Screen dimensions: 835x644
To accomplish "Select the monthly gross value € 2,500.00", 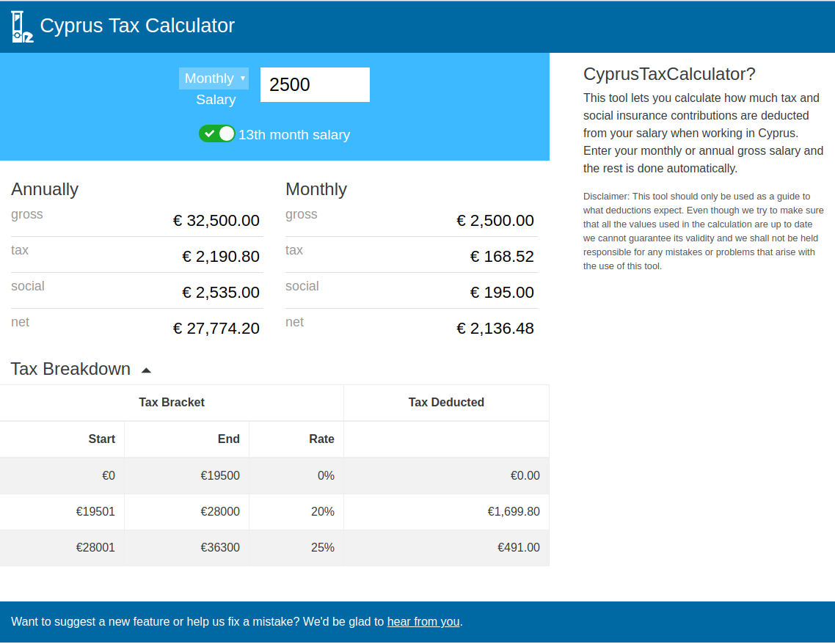I will 495,220.
